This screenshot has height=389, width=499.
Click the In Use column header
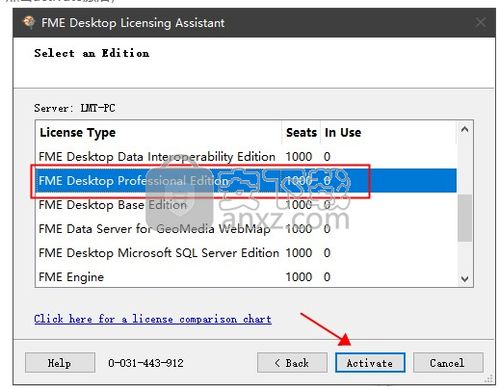pyautogui.click(x=388, y=133)
